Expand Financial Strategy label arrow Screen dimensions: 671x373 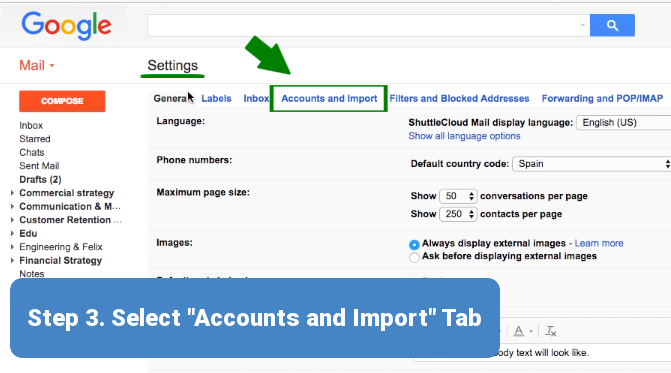click(x=12, y=261)
